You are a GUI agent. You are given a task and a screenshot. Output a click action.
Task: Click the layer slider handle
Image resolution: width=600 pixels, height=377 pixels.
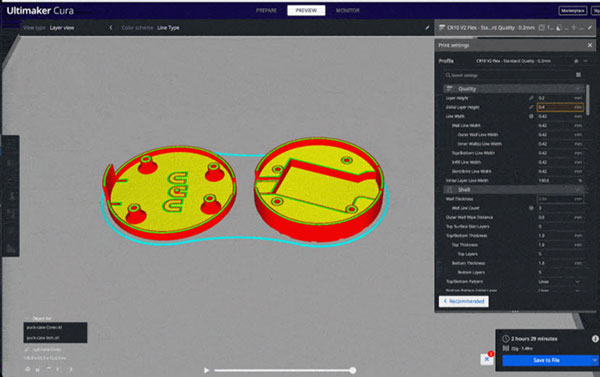coord(353,370)
